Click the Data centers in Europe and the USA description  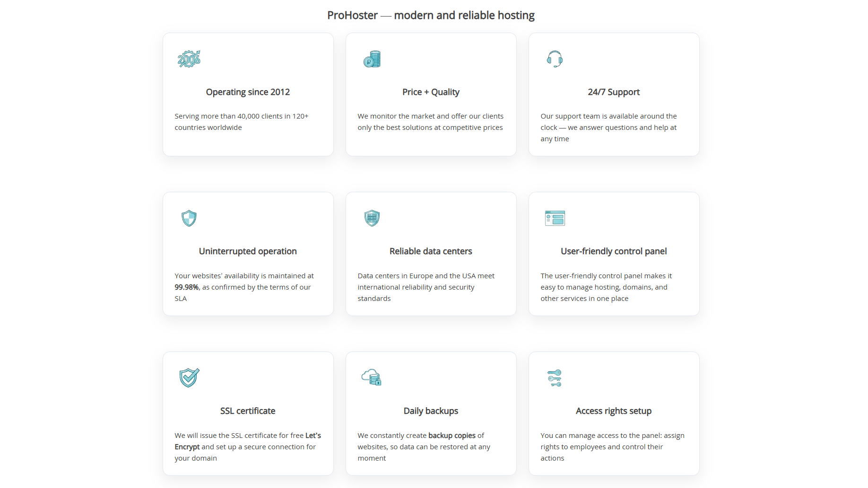(x=426, y=287)
